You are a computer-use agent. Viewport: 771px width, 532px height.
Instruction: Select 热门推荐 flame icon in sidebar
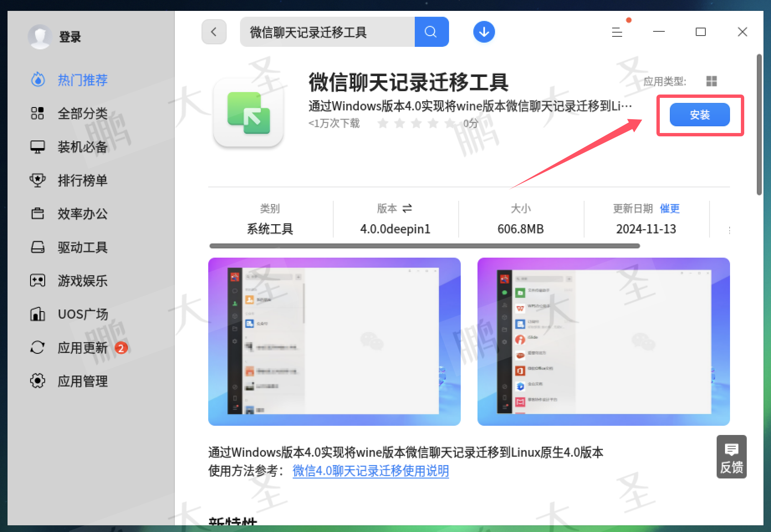38,79
